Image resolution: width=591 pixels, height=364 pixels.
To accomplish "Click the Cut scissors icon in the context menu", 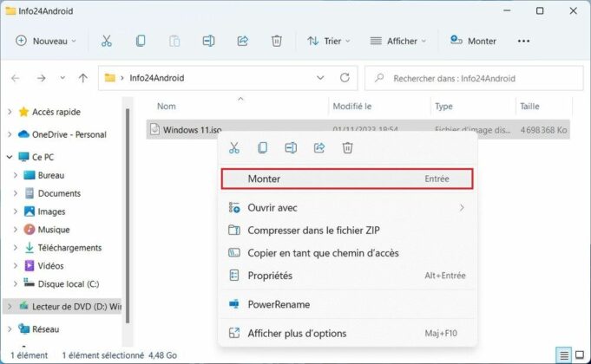I will pyautogui.click(x=234, y=148).
